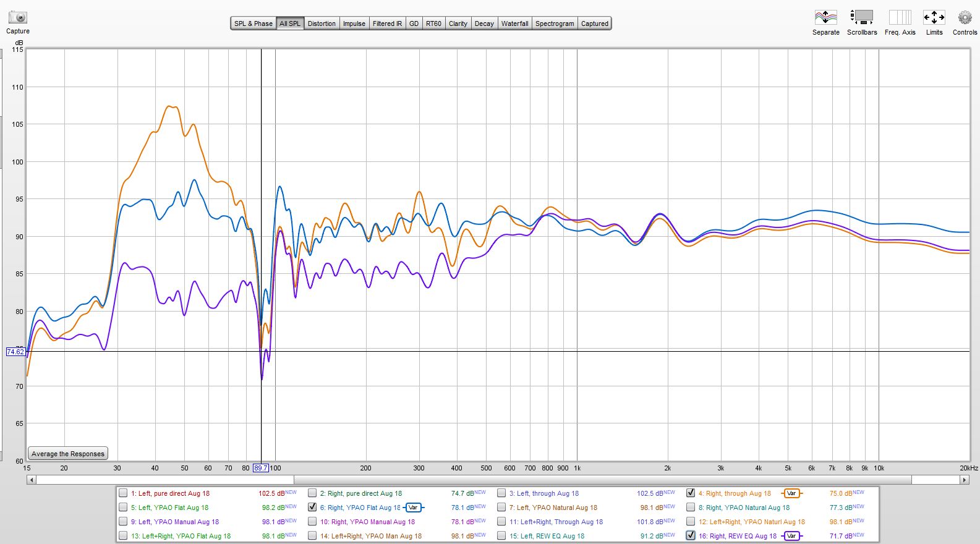Open the Var smoothing selector for Right, REW EQ
Viewport: 980px width, 544px height.
[x=791, y=536]
